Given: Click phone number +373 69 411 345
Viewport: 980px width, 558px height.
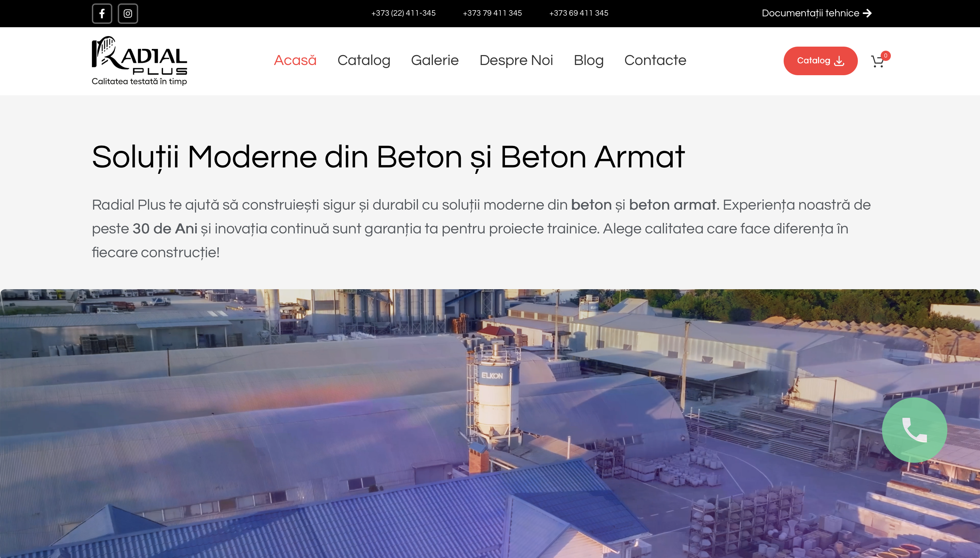Looking at the screenshot, I should [x=578, y=13].
